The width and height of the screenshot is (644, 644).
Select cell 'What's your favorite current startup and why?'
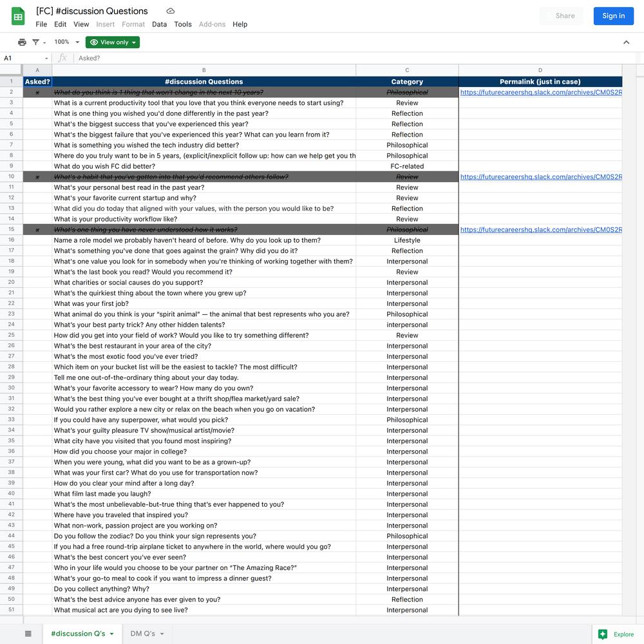(204, 198)
